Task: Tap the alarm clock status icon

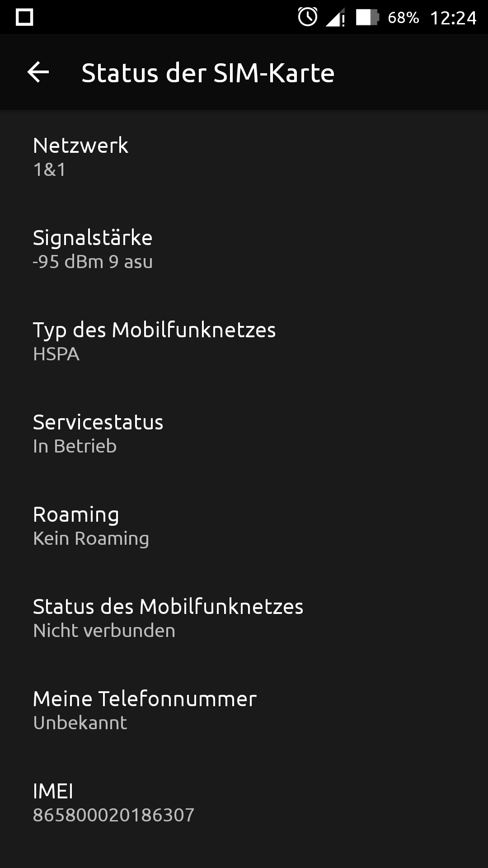Action: (x=308, y=17)
